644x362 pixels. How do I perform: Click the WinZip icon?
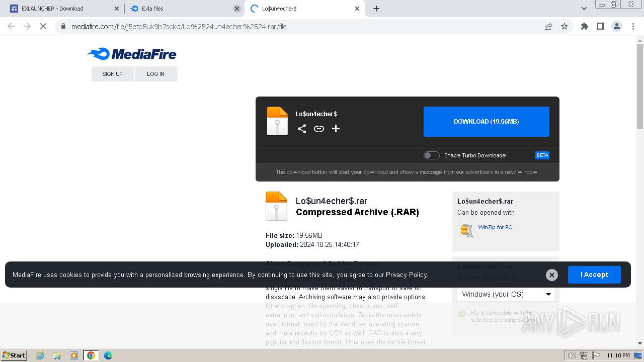[467, 230]
